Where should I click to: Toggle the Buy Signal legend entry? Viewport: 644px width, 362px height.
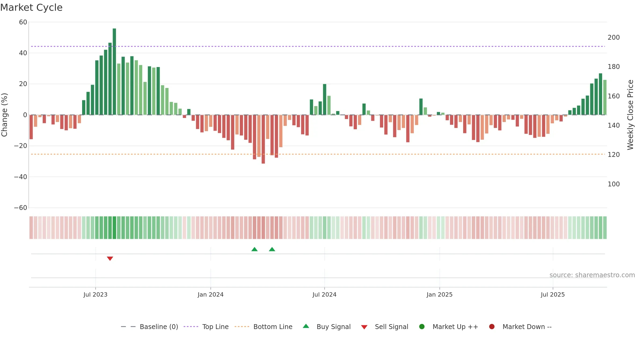327,327
